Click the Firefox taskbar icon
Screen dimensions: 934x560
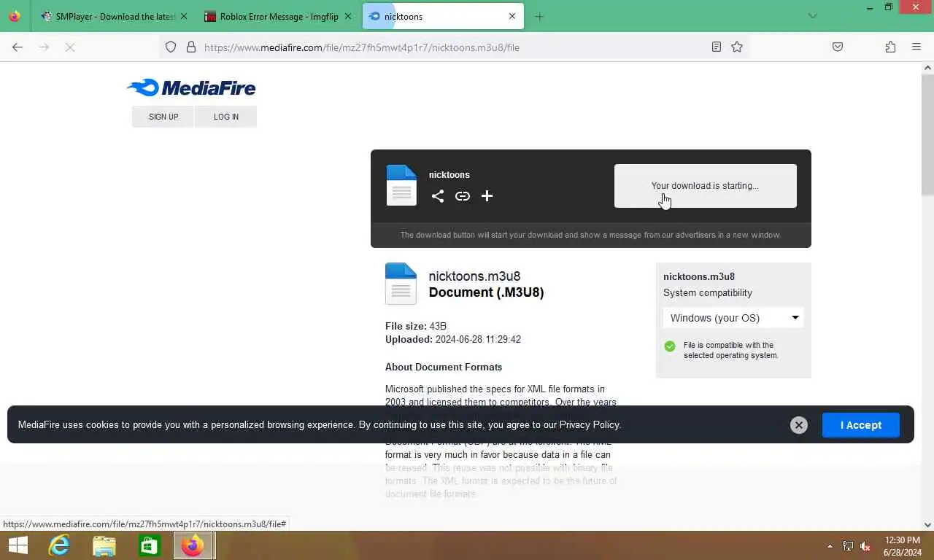pyautogui.click(x=193, y=545)
